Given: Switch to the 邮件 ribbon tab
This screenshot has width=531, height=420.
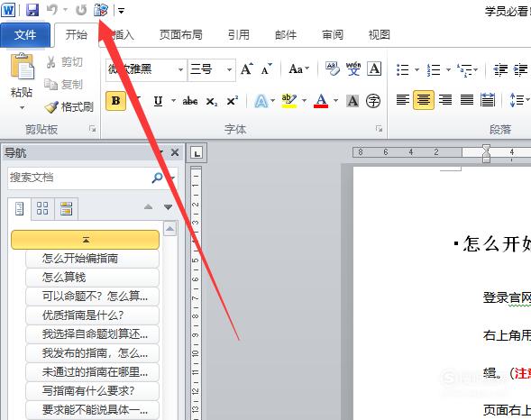Looking at the screenshot, I should [x=286, y=35].
